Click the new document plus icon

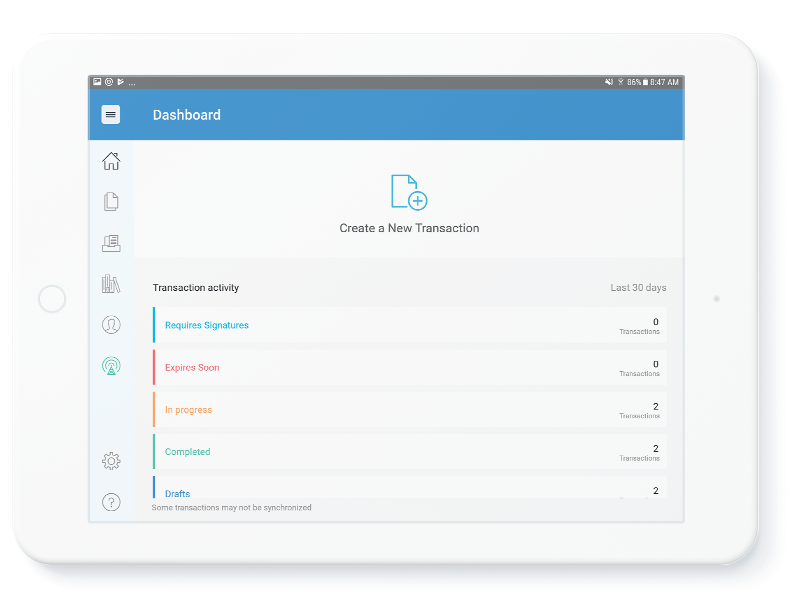tap(409, 192)
